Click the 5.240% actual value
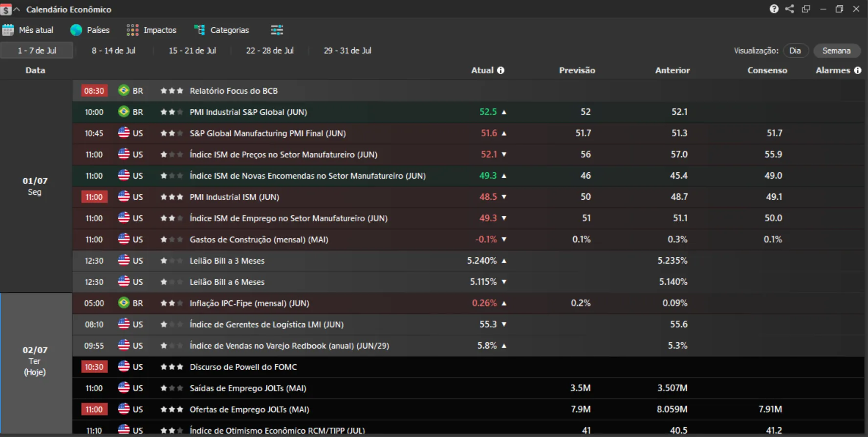 tap(482, 261)
